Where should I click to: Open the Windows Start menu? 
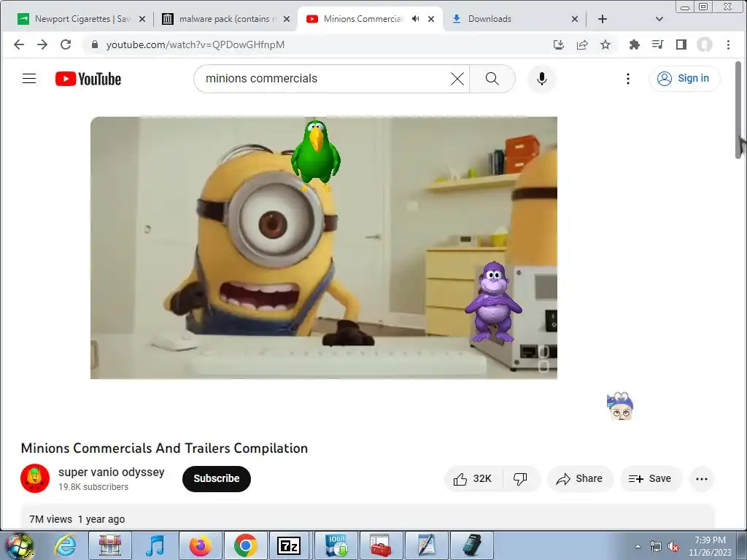tap(18, 545)
